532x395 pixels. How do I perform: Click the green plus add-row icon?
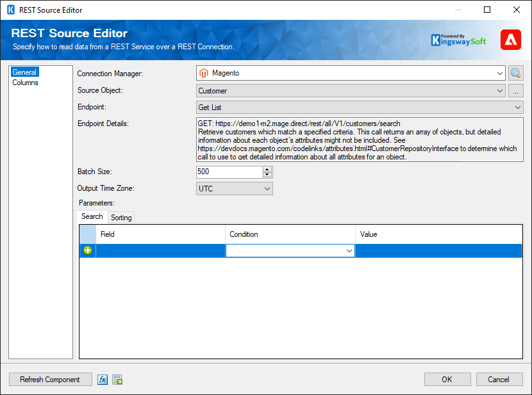[x=88, y=250]
